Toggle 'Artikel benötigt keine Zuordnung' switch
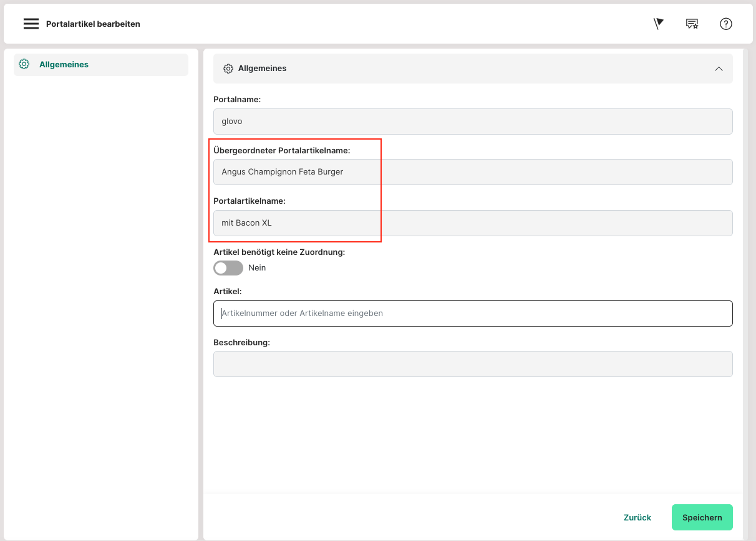The width and height of the screenshot is (756, 541). [x=228, y=268]
